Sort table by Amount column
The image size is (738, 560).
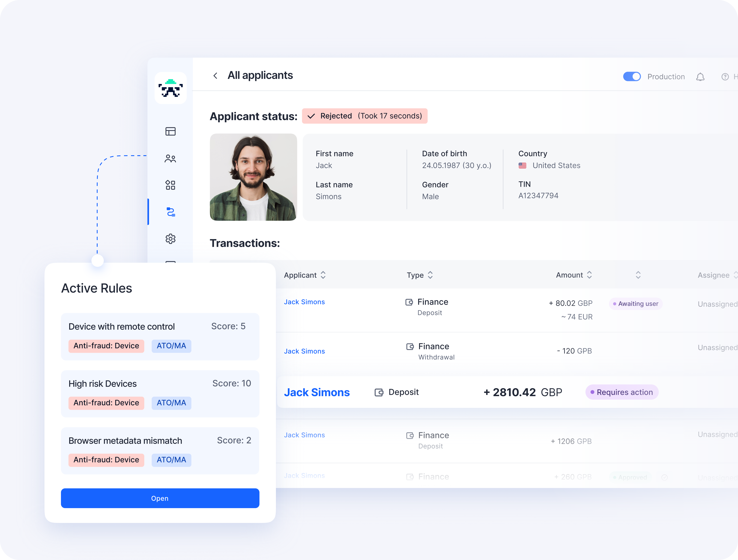point(589,275)
